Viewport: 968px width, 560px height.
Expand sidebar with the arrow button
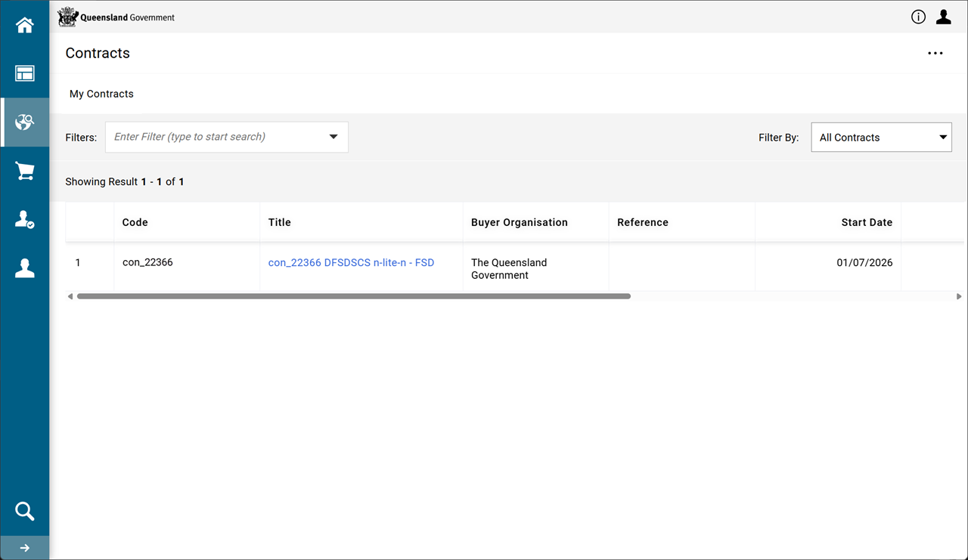coord(25,548)
